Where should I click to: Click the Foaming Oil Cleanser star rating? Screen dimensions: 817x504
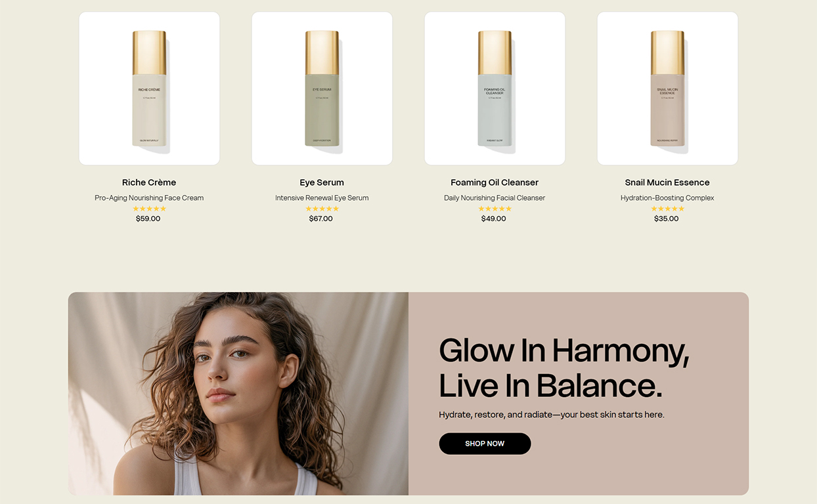pos(495,209)
